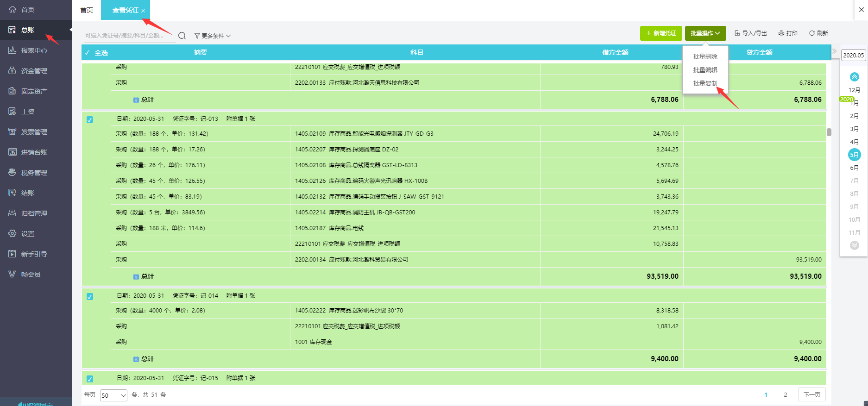Click the blue icon beside the 6,788.06 总计
This screenshot has height=406, width=868.
click(x=136, y=100)
